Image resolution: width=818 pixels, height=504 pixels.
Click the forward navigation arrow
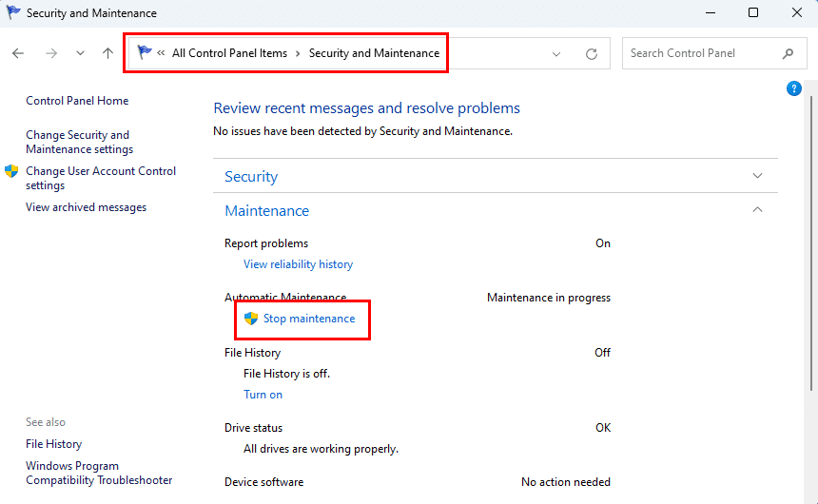[x=51, y=53]
